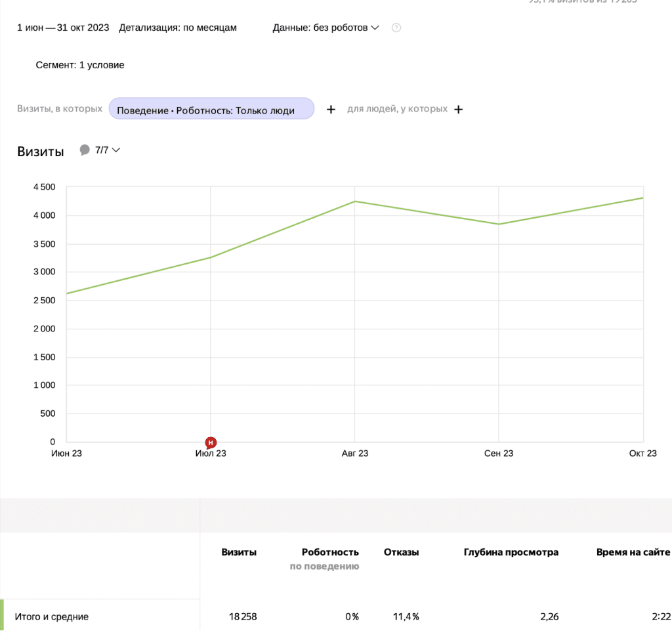Sort table by Отказы column header
Screen dimensions: 672x634
[x=401, y=552]
